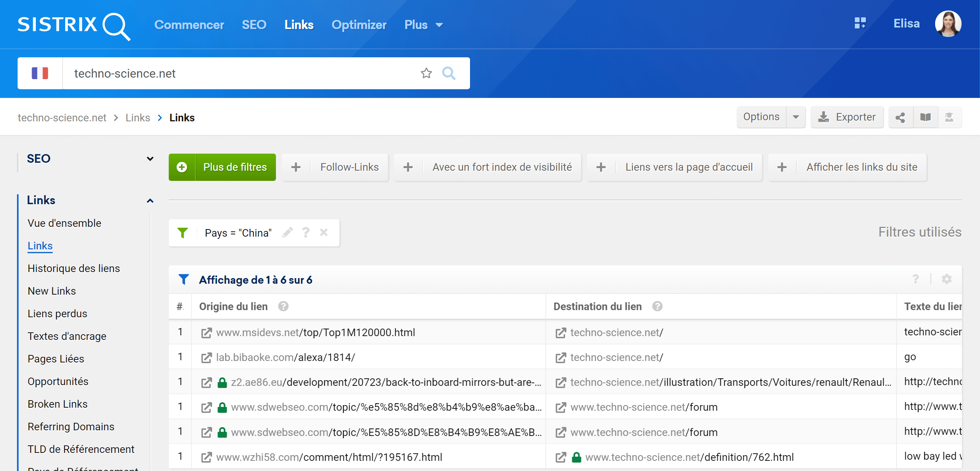Open external link for z2.ae86.eu row
The height and width of the screenshot is (471, 980).
[206, 383]
